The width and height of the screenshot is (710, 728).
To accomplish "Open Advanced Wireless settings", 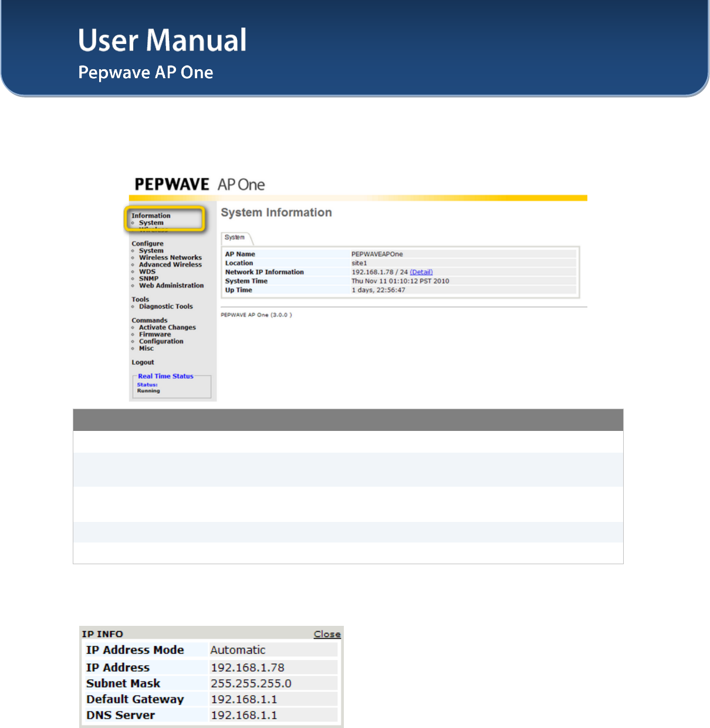I will click(x=170, y=265).
